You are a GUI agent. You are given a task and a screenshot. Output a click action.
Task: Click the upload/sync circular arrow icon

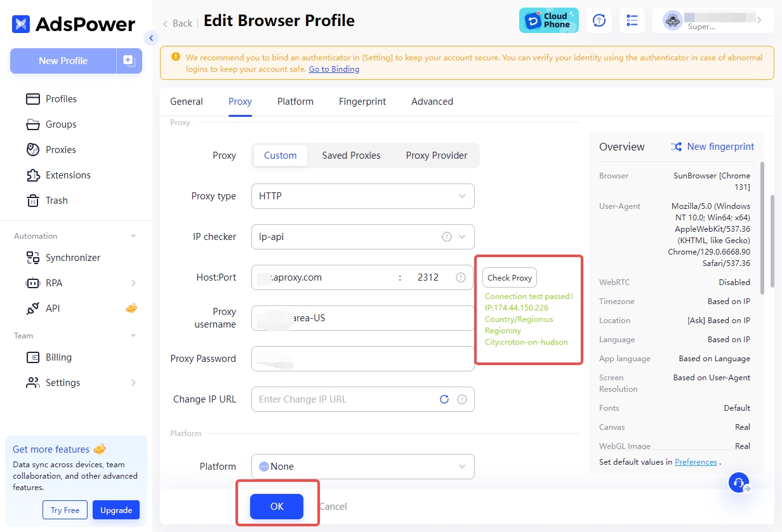(599, 20)
